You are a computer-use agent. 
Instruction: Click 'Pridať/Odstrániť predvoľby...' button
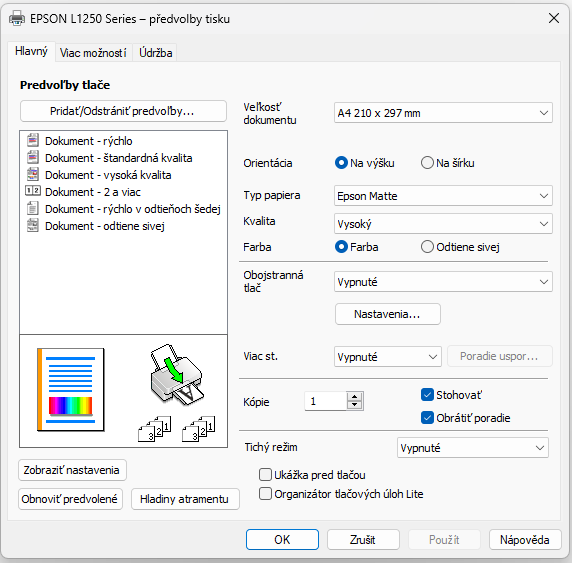coord(123,111)
